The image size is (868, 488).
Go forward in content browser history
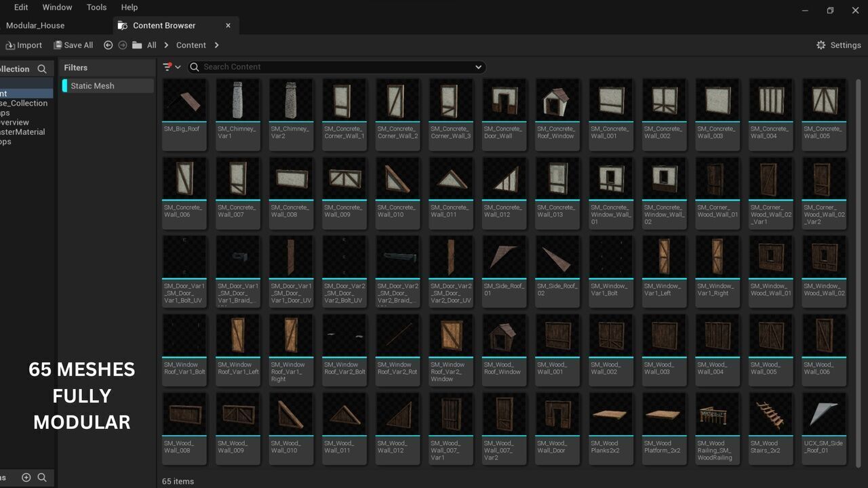(x=123, y=45)
